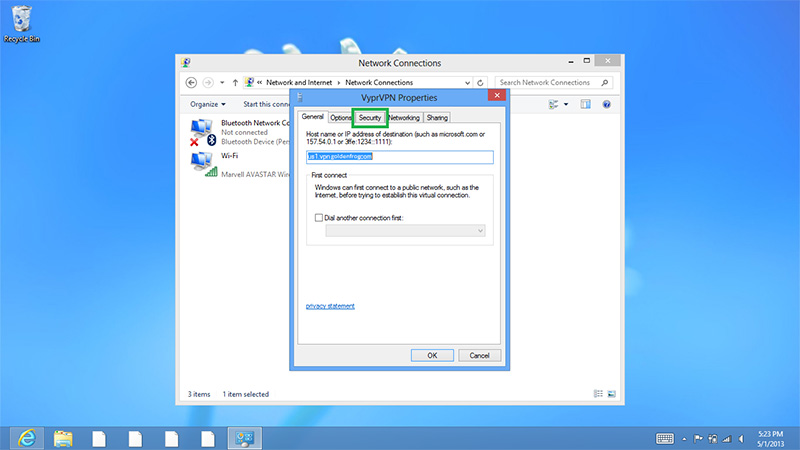Viewport: 800px width, 450px height.
Task: Change your view icon in toolbar
Action: coord(553,104)
